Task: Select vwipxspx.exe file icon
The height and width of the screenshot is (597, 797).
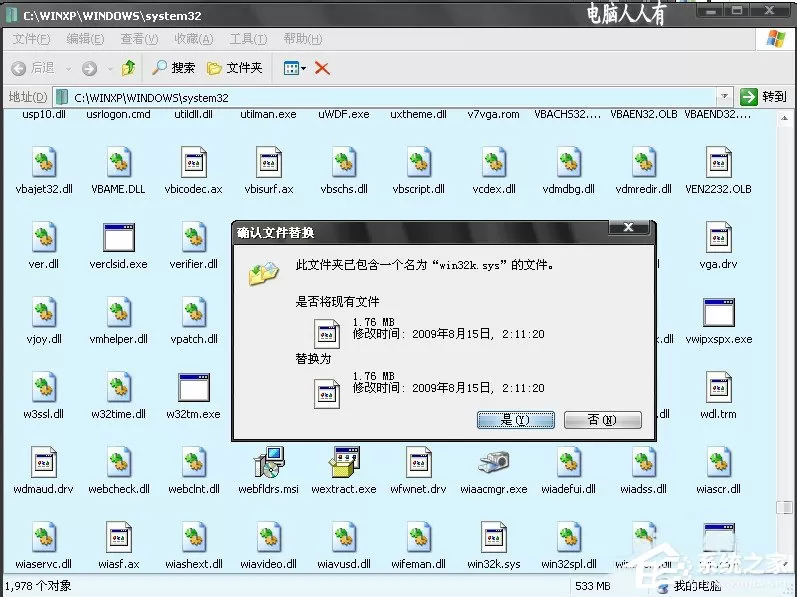Action: 719,312
